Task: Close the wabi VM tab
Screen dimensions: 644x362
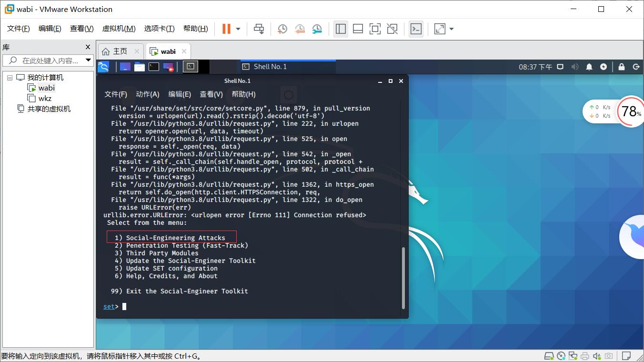Action: 184,51
